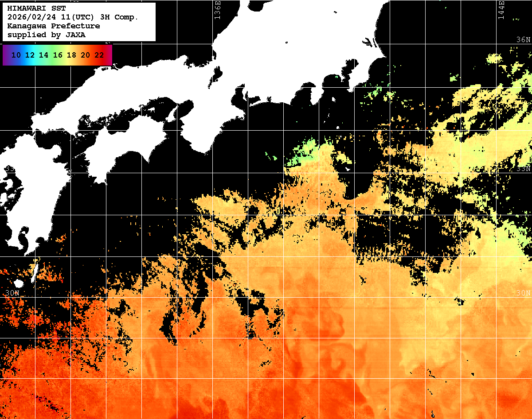Pick the 16 mark on the temperature legend
Viewport: 532px width, 419px height.
tap(58, 55)
